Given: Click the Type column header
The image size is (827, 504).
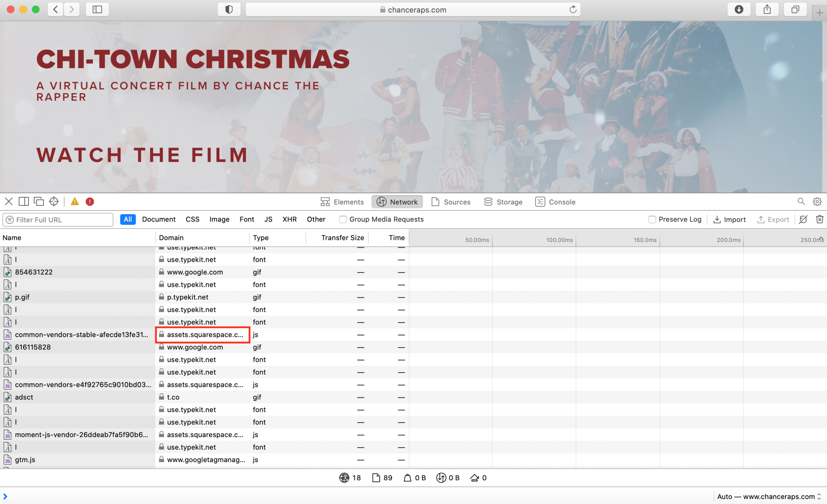Looking at the screenshot, I should [260, 238].
